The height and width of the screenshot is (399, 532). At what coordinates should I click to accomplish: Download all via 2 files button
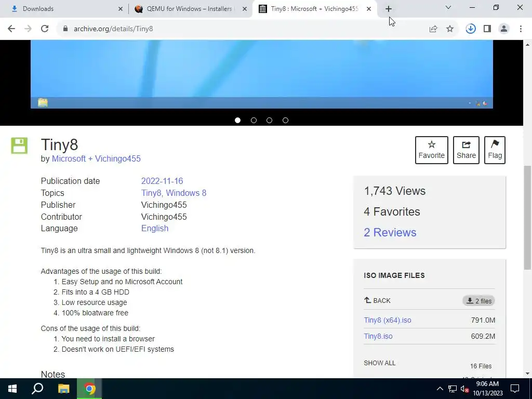pyautogui.click(x=478, y=301)
